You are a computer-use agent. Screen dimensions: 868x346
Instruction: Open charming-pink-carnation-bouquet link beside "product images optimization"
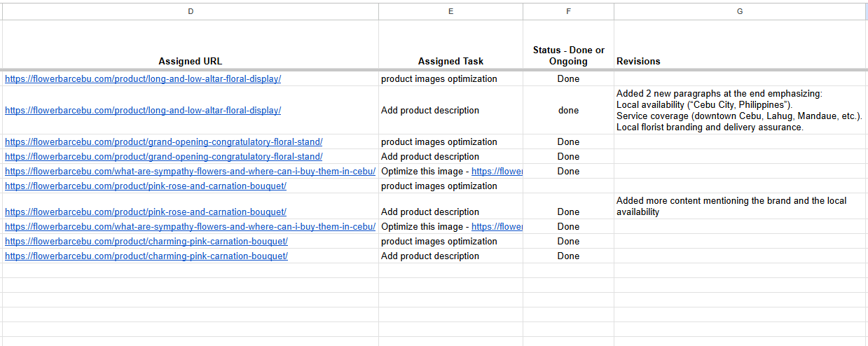tap(146, 242)
